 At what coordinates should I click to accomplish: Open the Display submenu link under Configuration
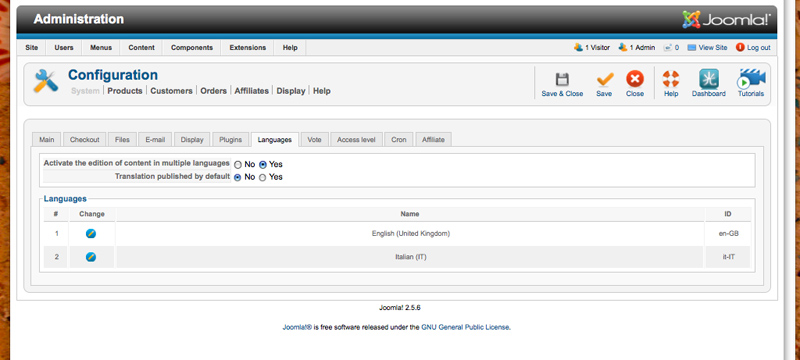point(291,91)
